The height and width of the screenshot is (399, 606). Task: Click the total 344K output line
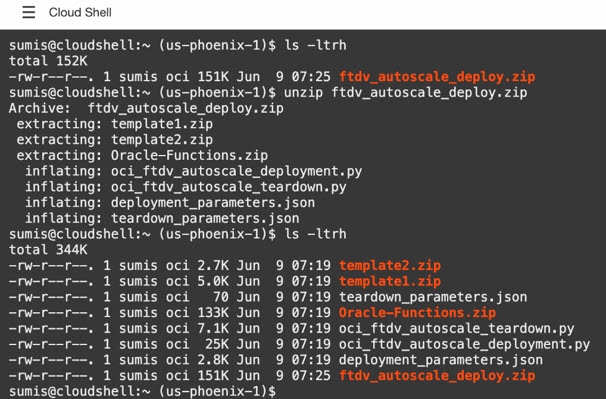coord(48,250)
